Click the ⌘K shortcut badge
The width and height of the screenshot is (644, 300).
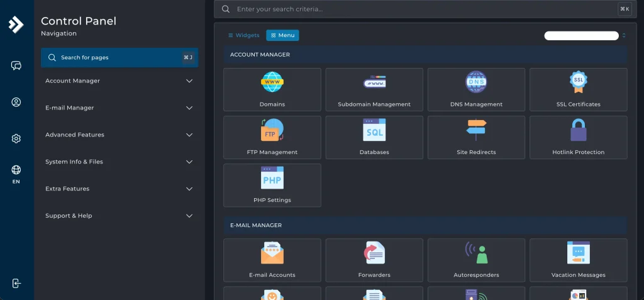(625, 9)
